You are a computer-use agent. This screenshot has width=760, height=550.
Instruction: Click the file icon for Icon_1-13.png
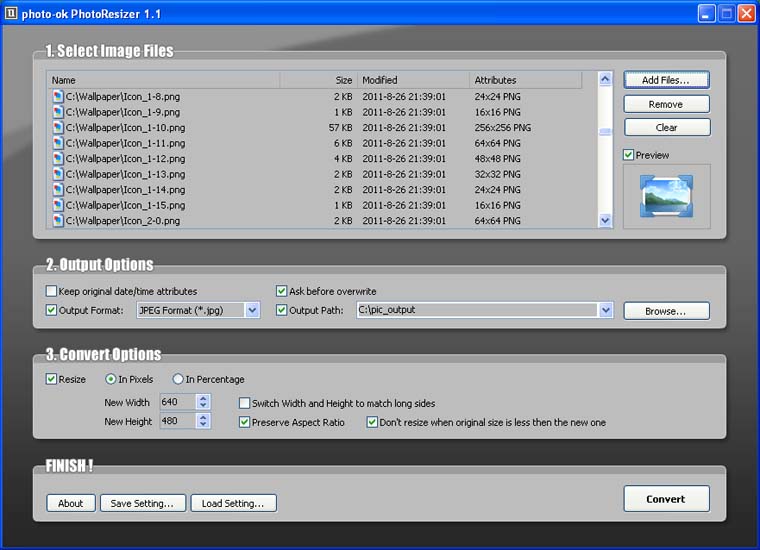tap(58, 174)
